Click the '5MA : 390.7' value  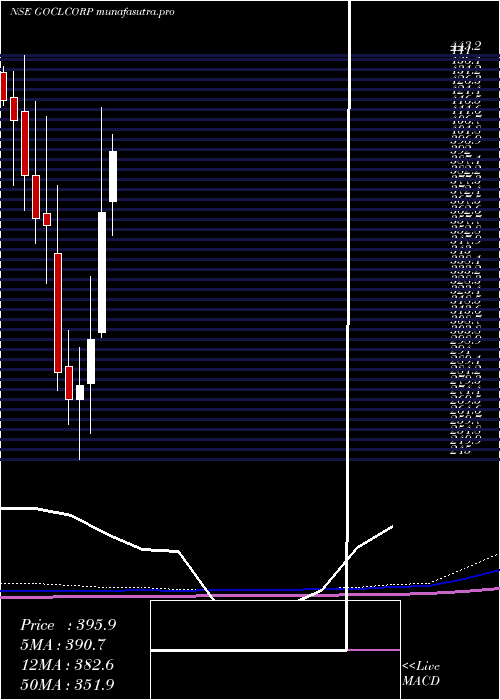(63, 645)
